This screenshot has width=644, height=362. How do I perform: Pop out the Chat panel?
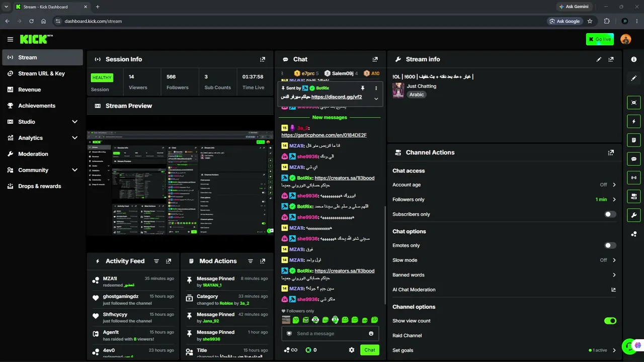375,59
